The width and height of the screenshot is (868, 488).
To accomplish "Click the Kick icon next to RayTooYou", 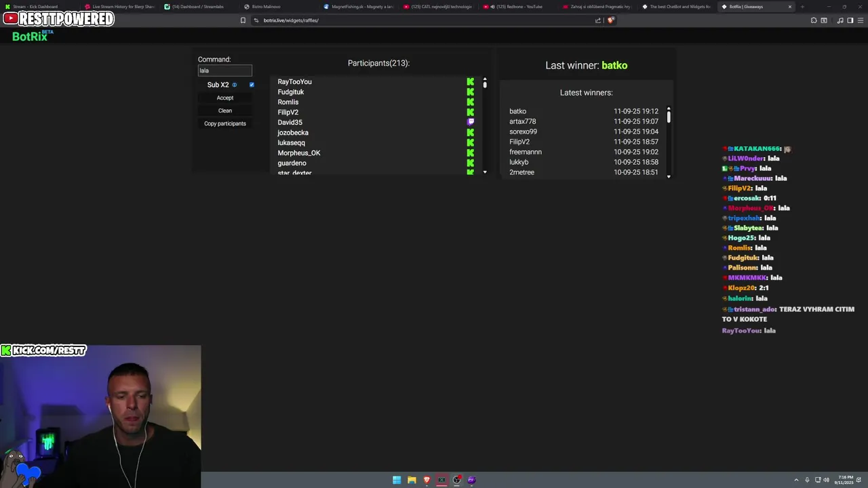I will pos(471,82).
